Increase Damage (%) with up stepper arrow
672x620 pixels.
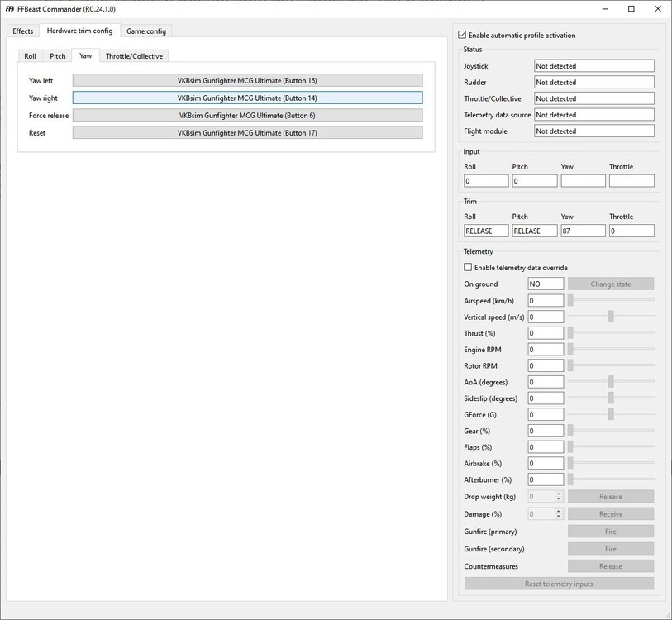558,511
